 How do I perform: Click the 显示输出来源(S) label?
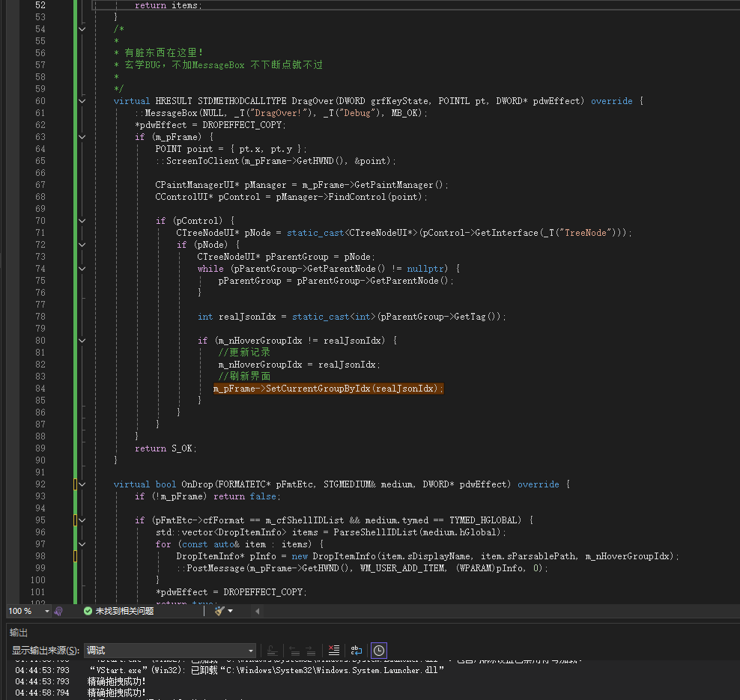[x=45, y=651]
